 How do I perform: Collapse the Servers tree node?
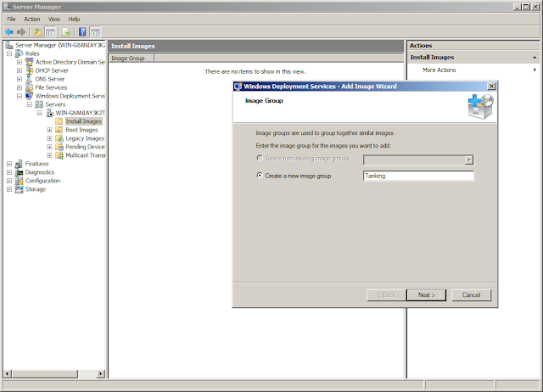(x=30, y=104)
